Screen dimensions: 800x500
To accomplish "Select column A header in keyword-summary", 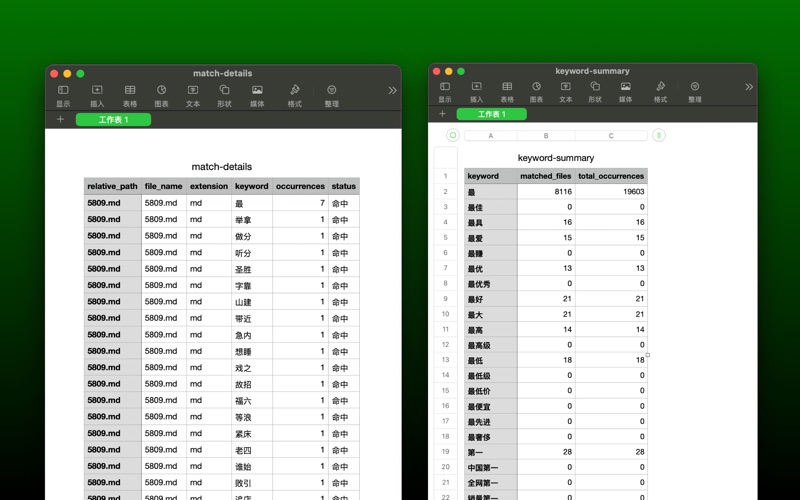I will click(491, 136).
